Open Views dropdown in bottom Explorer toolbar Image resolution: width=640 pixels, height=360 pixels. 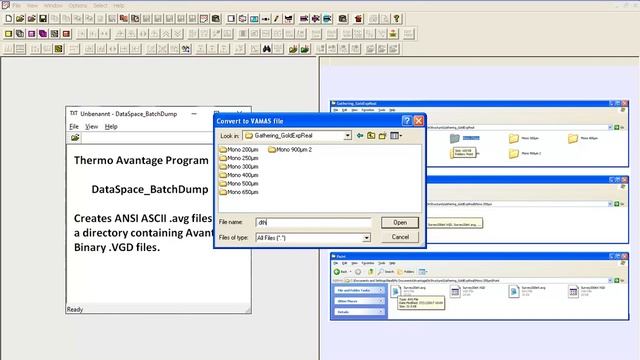pos(422,272)
